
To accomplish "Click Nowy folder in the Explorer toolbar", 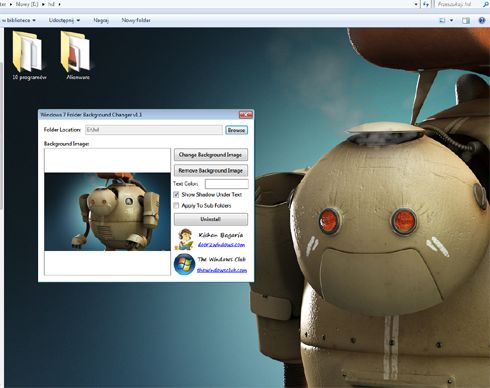I will tap(136, 20).
